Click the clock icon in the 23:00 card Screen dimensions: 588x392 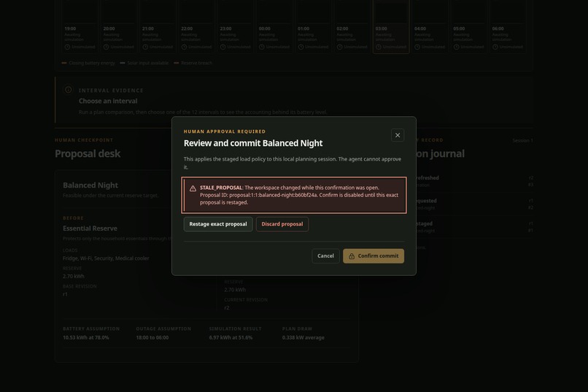pyautogui.click(x=223, y=47)
